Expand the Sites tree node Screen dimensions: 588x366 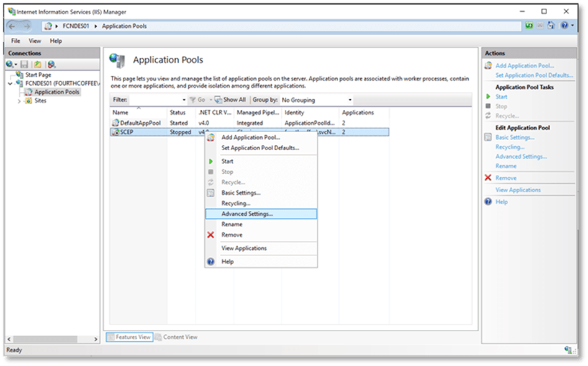pos(19,100)
